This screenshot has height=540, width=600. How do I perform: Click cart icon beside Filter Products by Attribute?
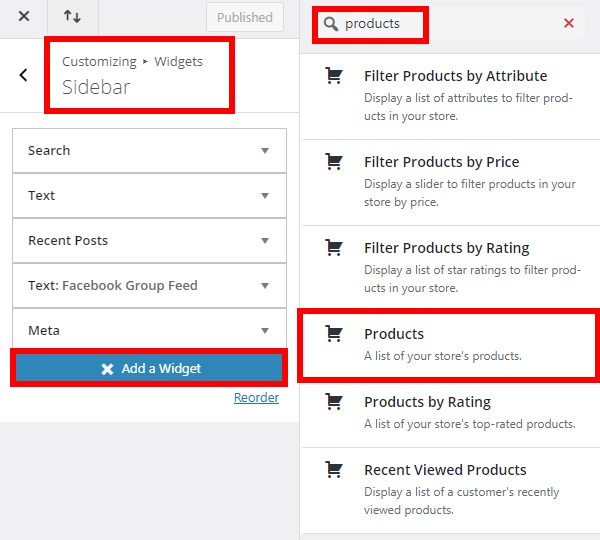click(x=334, y=75)
